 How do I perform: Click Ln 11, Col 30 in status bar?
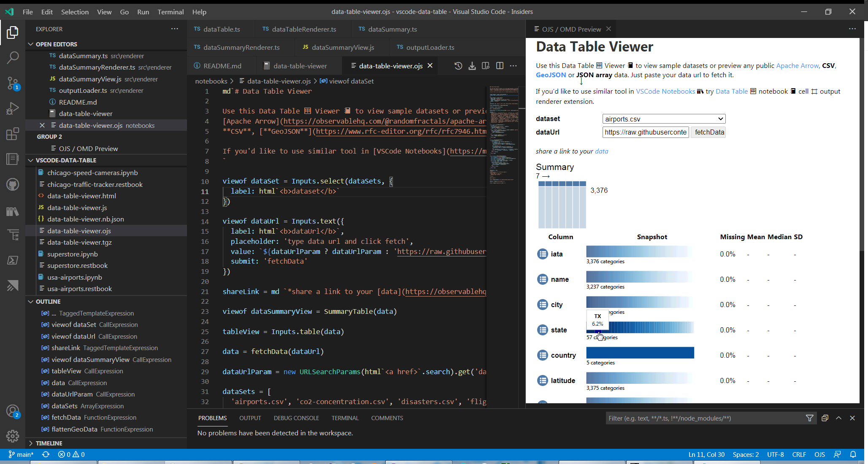[x=706, y=454]
